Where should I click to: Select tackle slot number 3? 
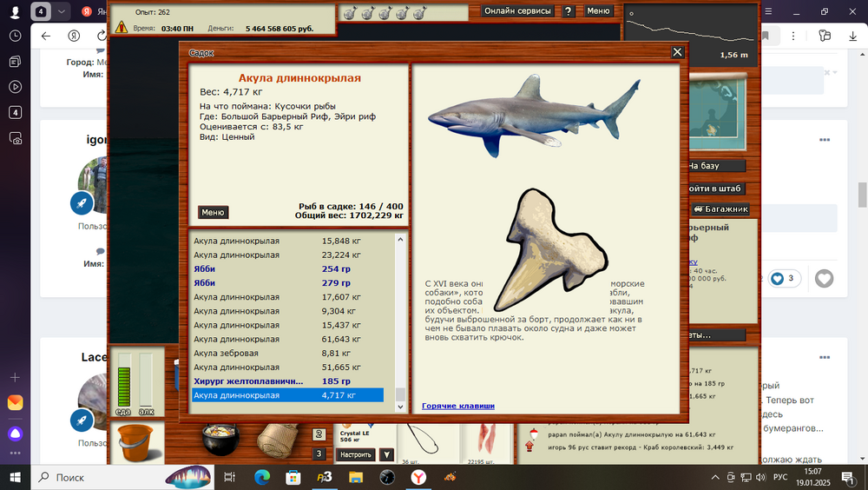point(319,454)
